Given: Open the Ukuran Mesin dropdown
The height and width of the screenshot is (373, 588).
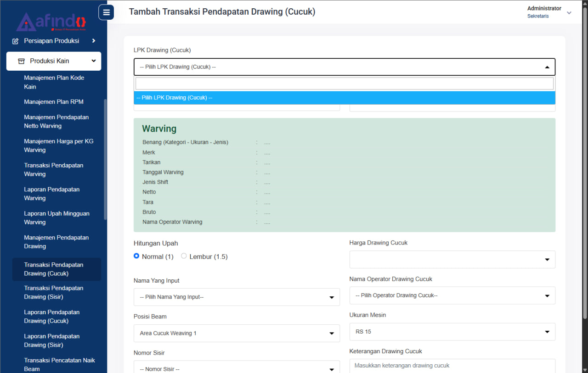Looking at the screenshot, I should pos(452,332).
